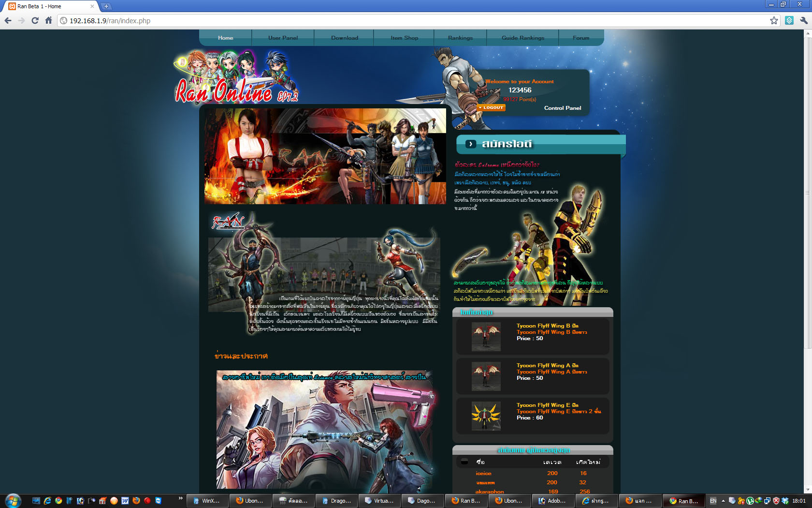Click the teal extension icon in toolbar
Screen dimensions: 812x508
[x=789, y=20]
